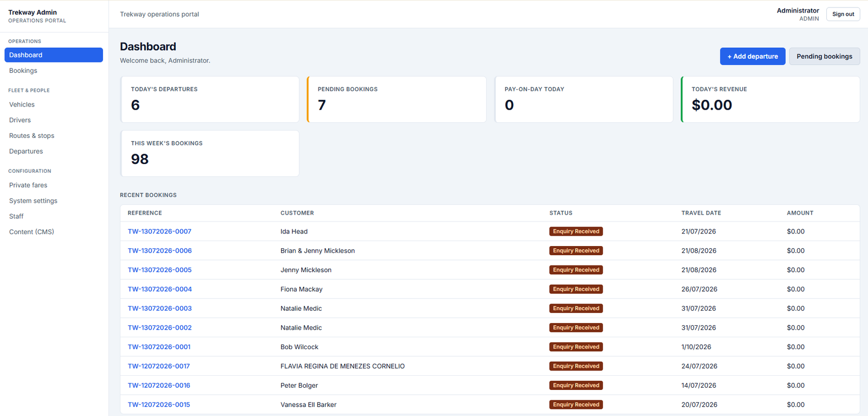Click $0.00 amount for Vanessa Ell Barker
The height and width of the screenshot is (416, 868).
796,405
